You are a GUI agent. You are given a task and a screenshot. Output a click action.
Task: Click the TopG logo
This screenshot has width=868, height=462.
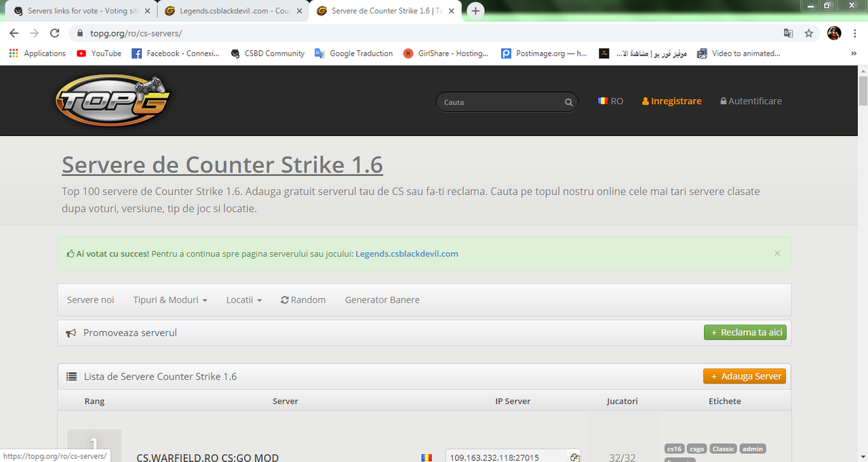(x=113, y=100)
